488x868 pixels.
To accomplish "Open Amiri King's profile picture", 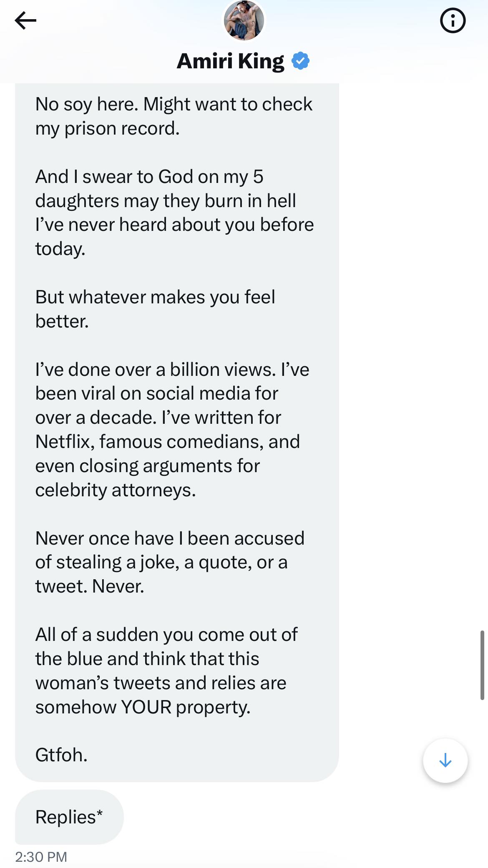I will (x=244, y=20).
